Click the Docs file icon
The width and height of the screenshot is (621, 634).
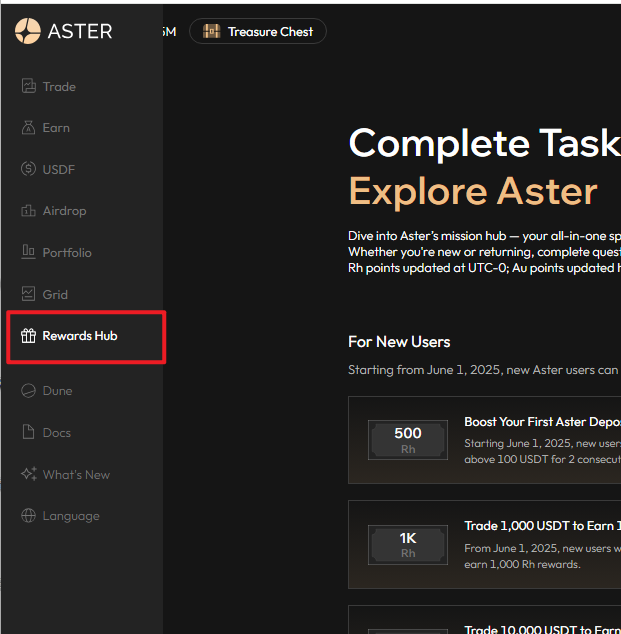click(28, 432)
